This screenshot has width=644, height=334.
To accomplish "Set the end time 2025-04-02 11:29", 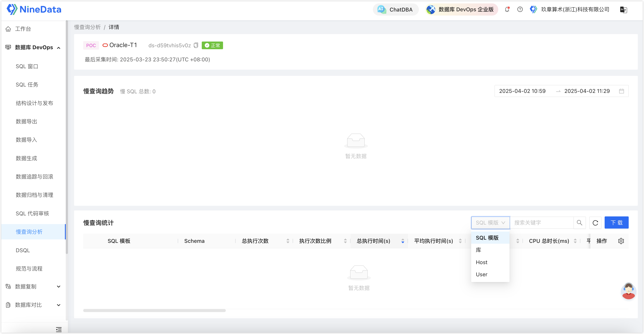I will [587, 91].
